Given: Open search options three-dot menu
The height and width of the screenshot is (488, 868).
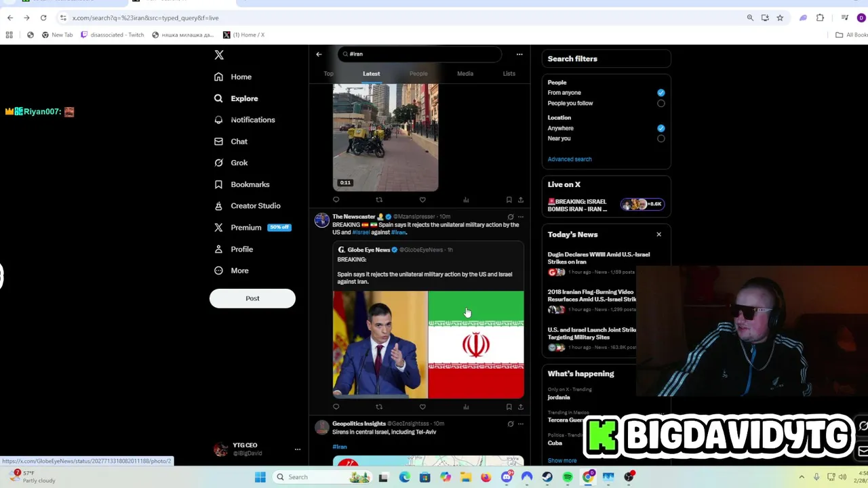Looking at the screenshot, I should click(x=519, y=54).
